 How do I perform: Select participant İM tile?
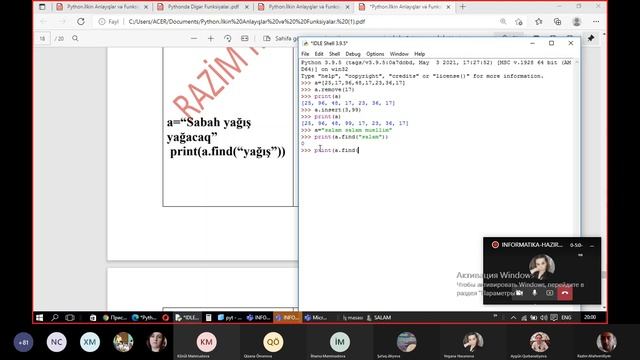(339, 343)
